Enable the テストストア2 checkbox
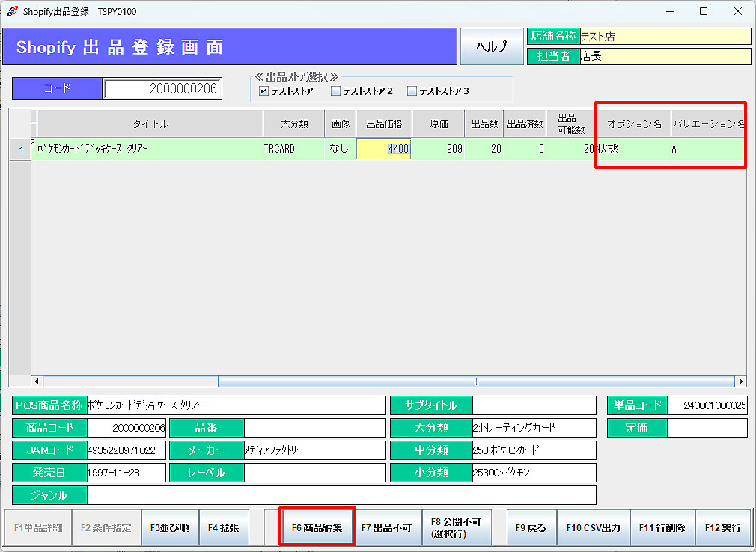 [x=336, y=91]
